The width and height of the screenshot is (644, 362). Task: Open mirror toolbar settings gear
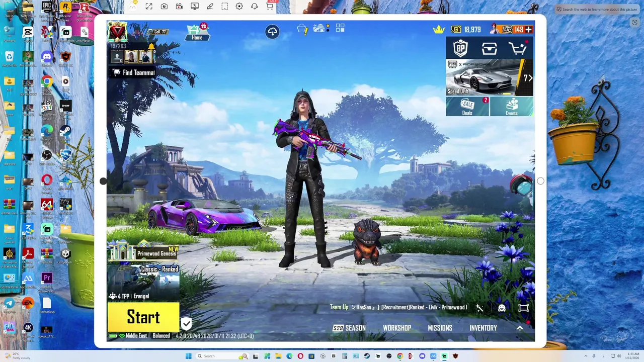239,6
